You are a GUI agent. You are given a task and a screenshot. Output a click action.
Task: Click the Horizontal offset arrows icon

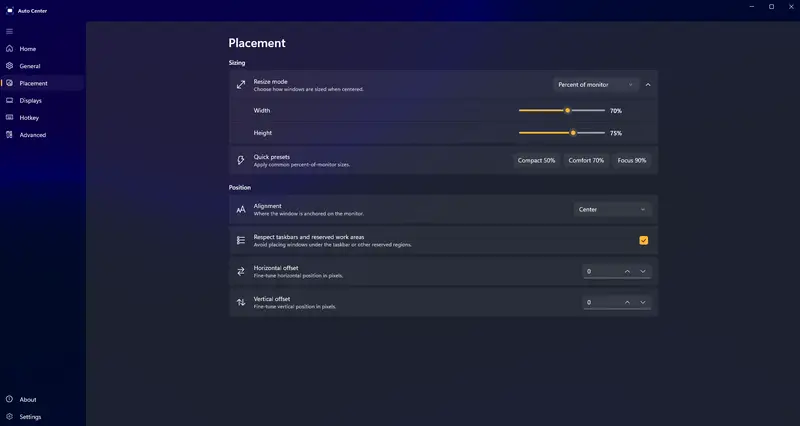point(241,271)
